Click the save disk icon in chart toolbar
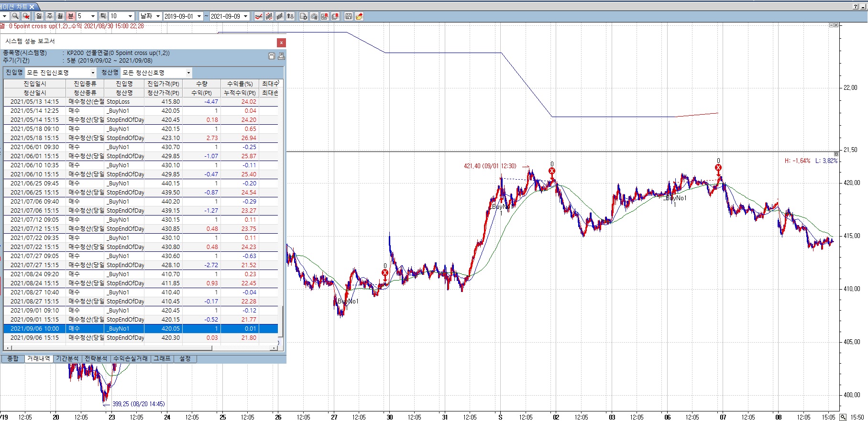This screenshot has height=421, width=868. click(349, 16)
